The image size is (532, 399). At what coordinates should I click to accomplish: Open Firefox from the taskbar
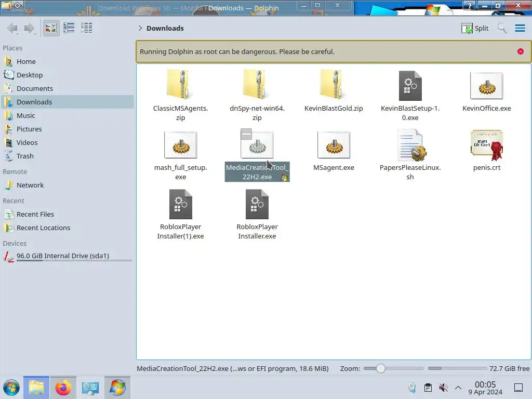63,388
